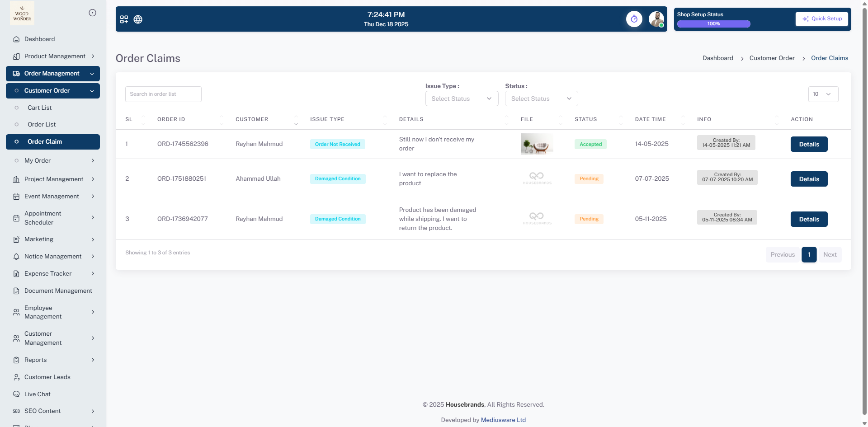Click the search in order list field
Viewport: 868px width, 427px height.
[x=163, y=94]
